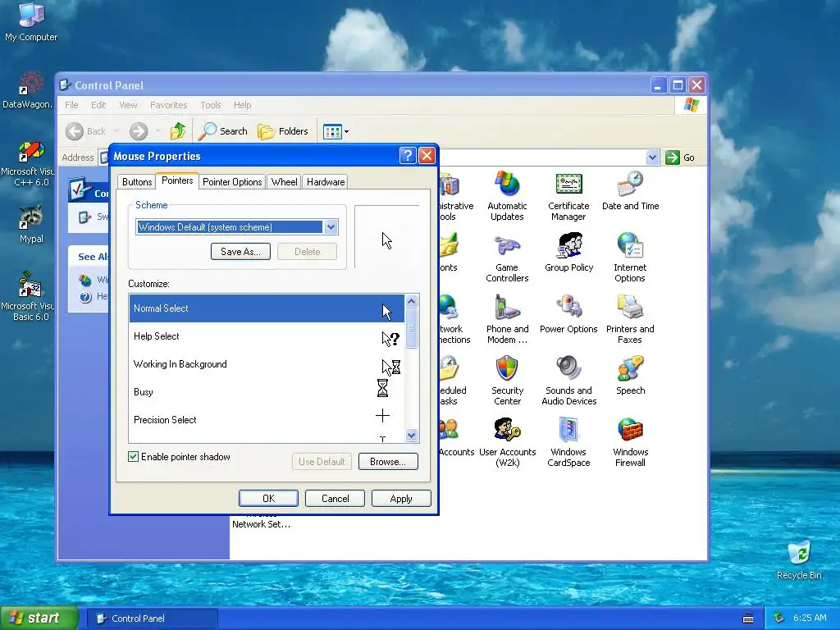Open the Tools menu
Screen dimensions: 840x630
(211, 105)
